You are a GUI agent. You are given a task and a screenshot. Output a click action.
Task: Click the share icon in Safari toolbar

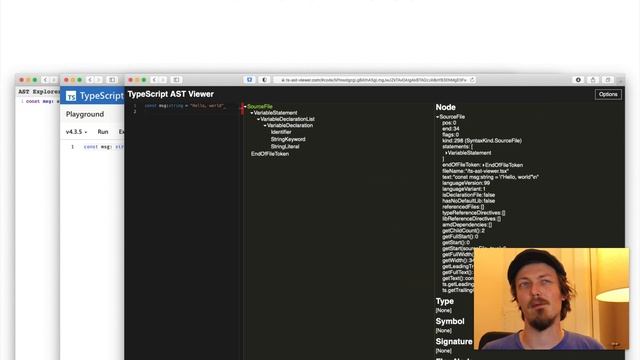pyautogui.click(x=593, y=80)
